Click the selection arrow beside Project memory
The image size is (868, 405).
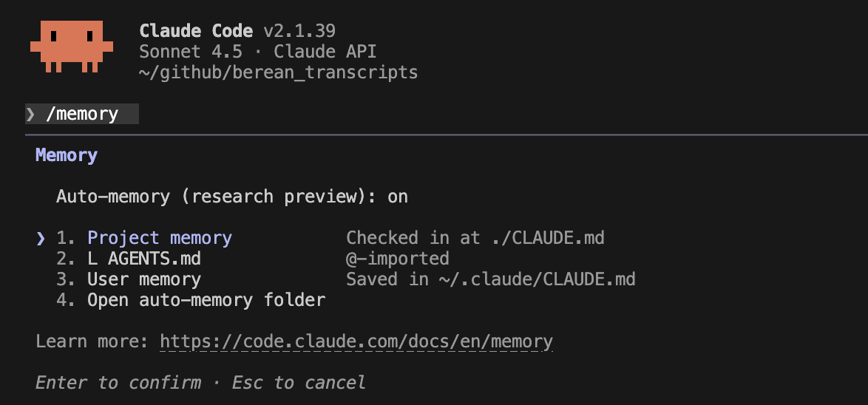point(41,238)
